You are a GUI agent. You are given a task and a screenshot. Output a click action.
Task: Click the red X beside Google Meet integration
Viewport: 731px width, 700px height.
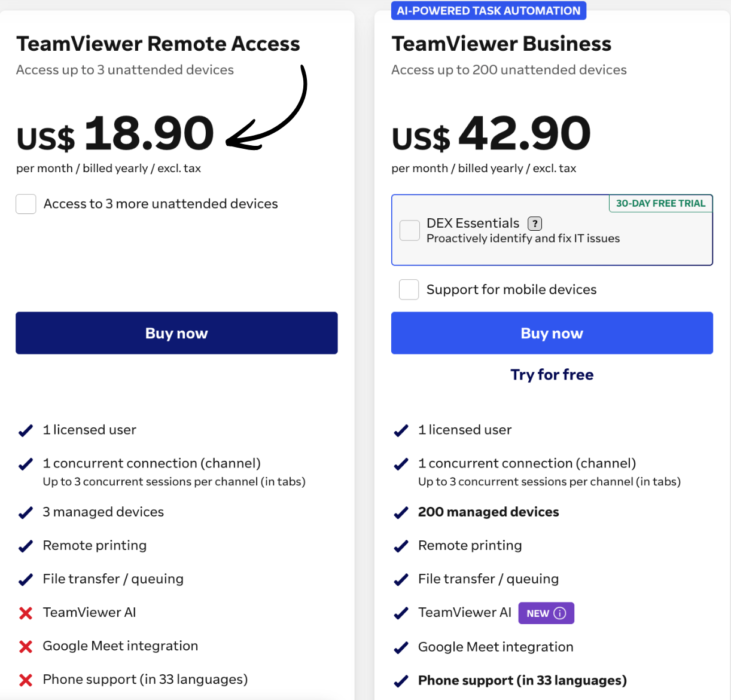25,646
